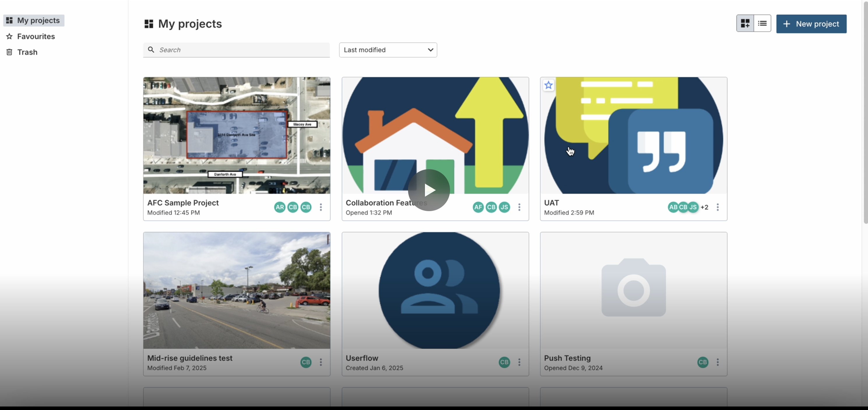The image size is (868, 410).
Task: Switch to grid view layout
Action: pyautogui.click(x=745, y=23)
